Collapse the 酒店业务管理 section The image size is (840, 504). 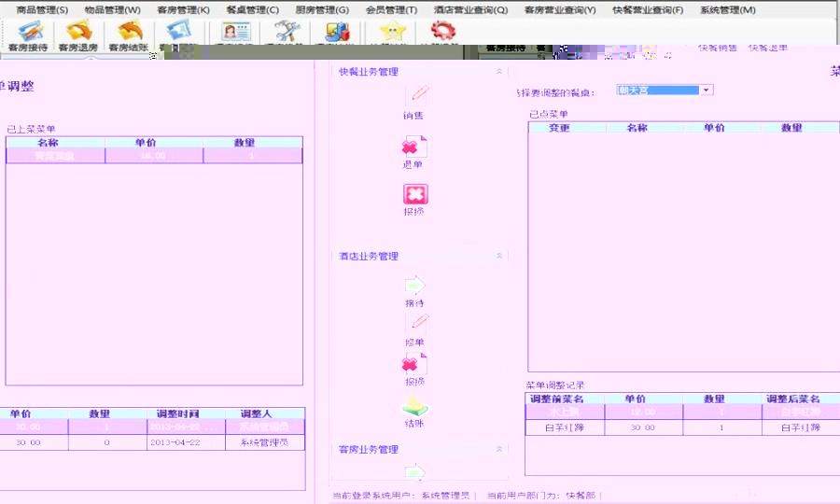coord(499,256)
